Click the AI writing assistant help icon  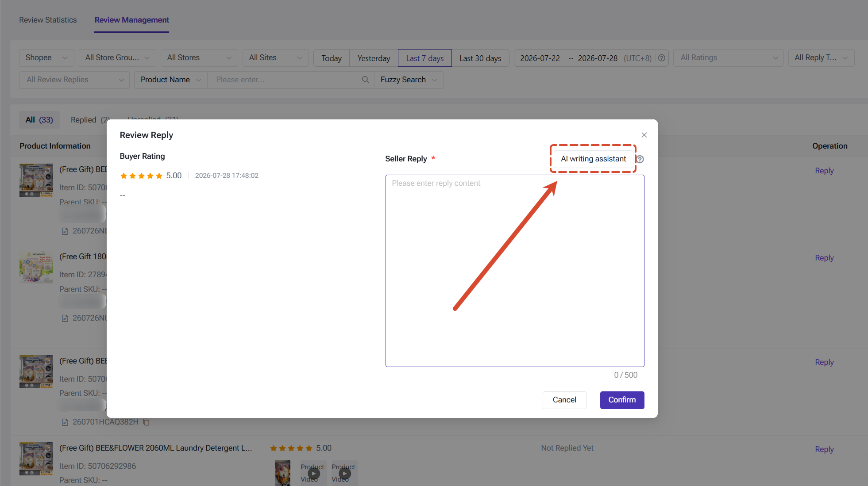pyautogui.click(x=640, y=159)
